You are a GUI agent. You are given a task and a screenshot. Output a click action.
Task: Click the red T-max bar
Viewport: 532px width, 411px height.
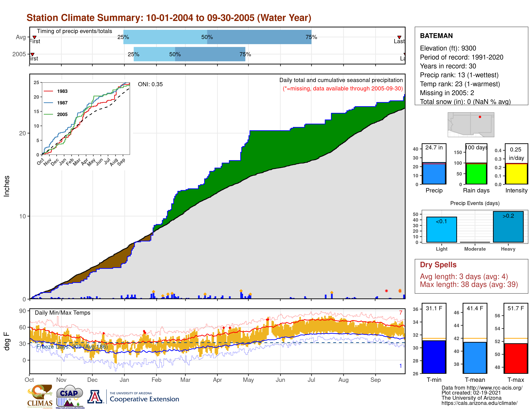(516, 358)
